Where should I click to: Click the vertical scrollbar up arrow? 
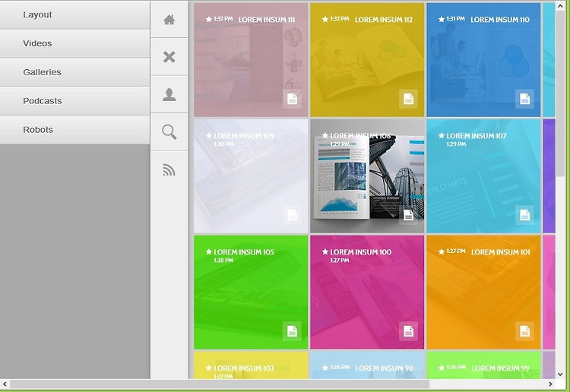(560, 6)
